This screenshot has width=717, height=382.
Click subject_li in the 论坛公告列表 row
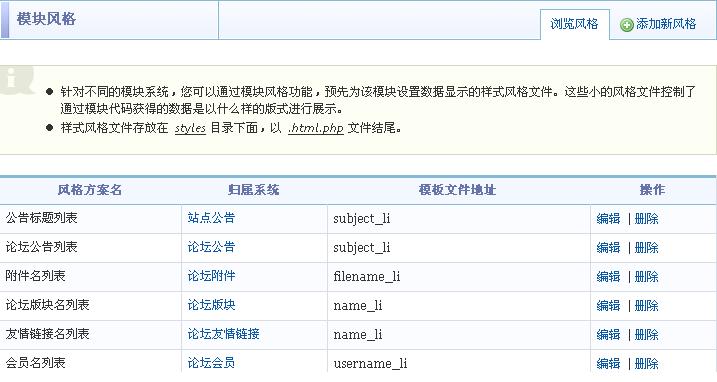pos(362,248)
